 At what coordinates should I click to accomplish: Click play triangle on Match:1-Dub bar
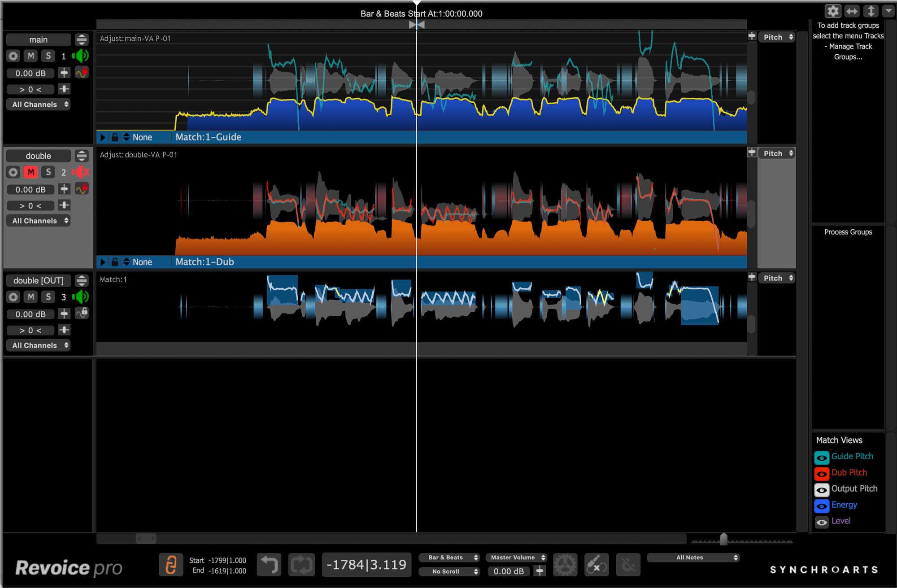tap(103, 262)
